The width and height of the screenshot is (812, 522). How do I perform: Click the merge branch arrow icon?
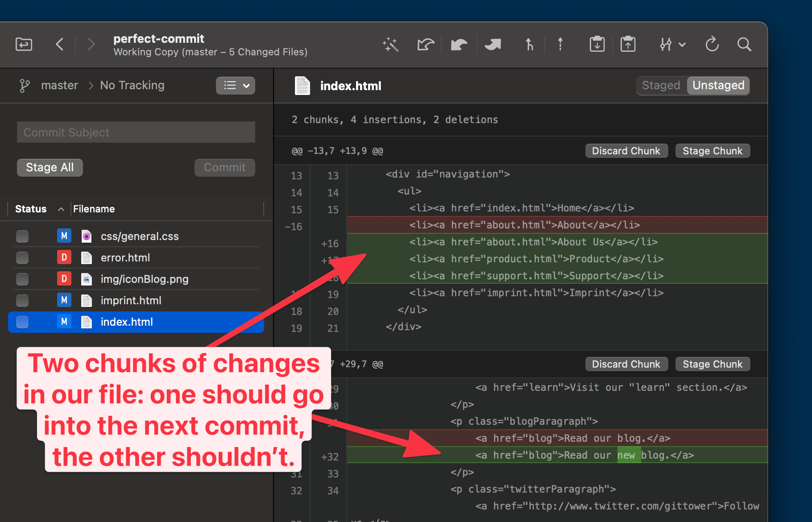click(529, 44)
